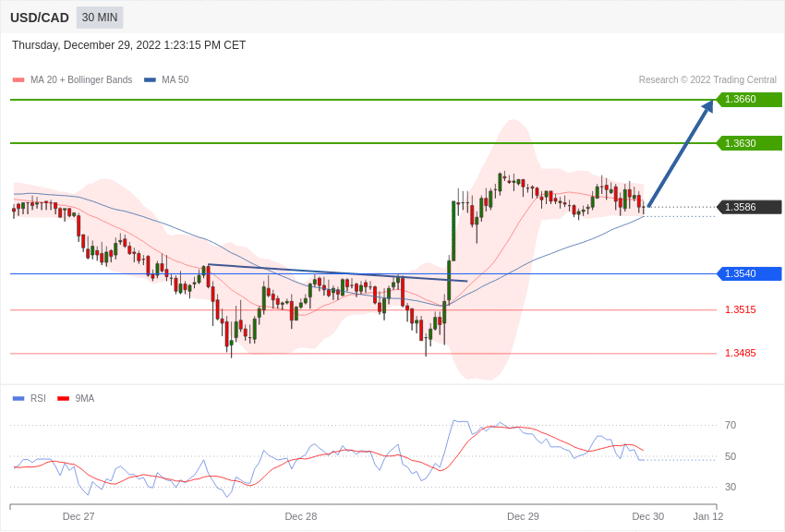Image resolution: width=785 pixels, height=532 pixels.
Task: Click the USD/CAD pair title
Action: click(40, 18)
